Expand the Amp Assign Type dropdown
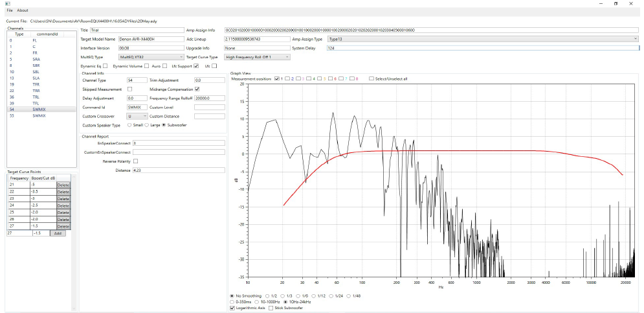 tap(483, 39)
